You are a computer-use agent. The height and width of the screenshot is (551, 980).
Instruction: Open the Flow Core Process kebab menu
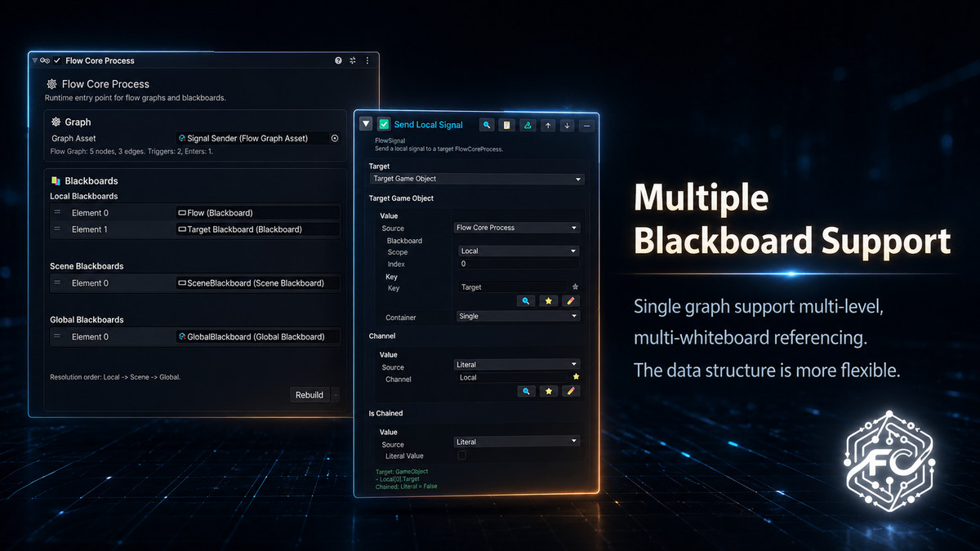(x=367, y=60)
